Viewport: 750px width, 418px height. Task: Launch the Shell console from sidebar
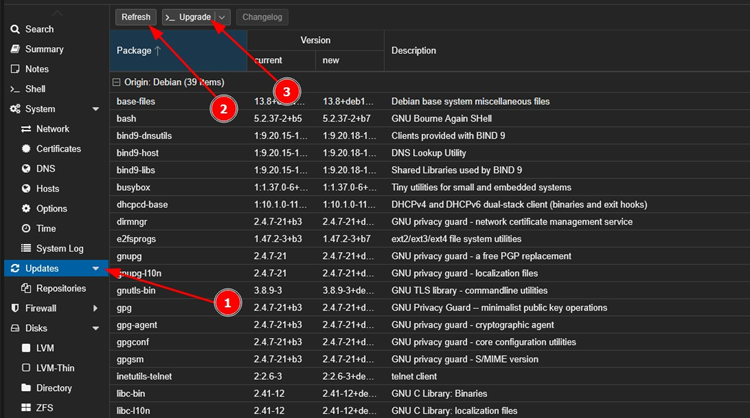tap(15, 89)
